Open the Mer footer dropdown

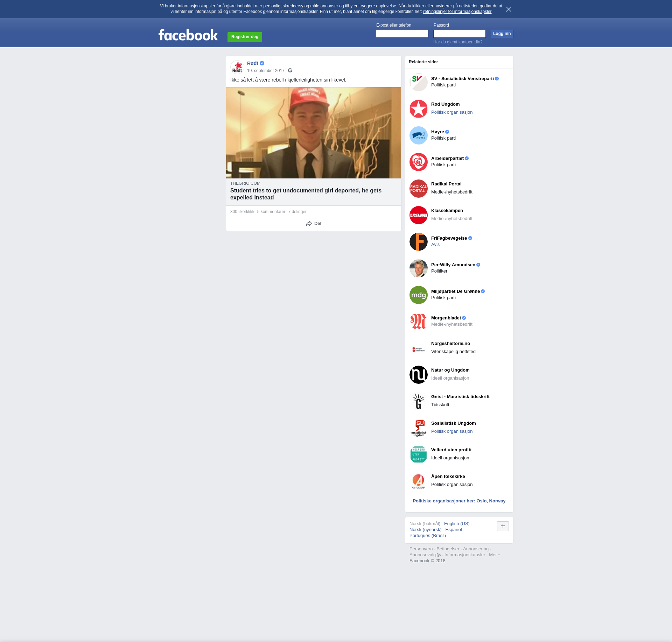point(494,555)
